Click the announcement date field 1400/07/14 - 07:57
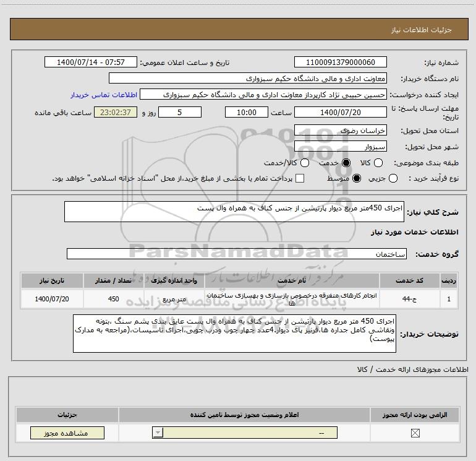Image resolution: width=476 pixels, height=461 pixels. tap(91, 62)
